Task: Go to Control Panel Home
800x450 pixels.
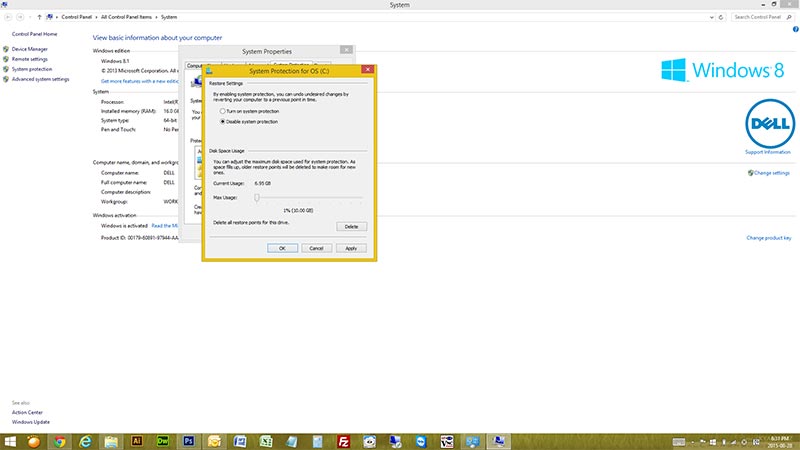Action: coord(34,34)
